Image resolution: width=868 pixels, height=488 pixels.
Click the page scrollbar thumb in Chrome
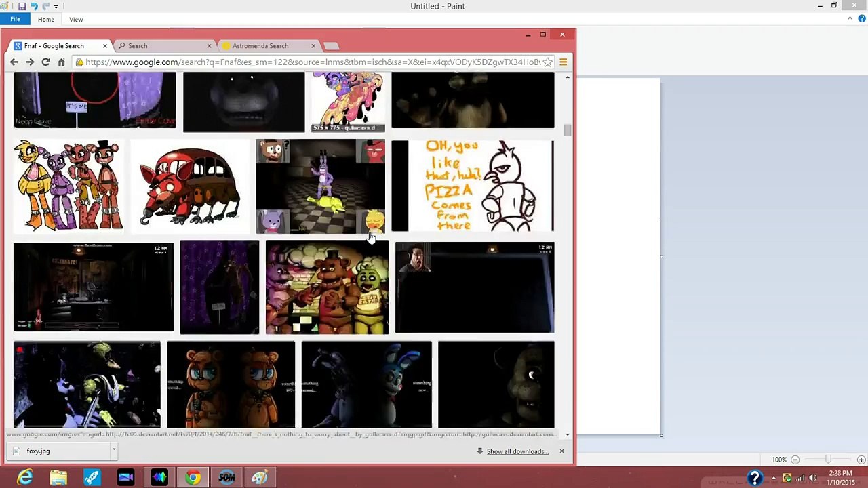568,130
